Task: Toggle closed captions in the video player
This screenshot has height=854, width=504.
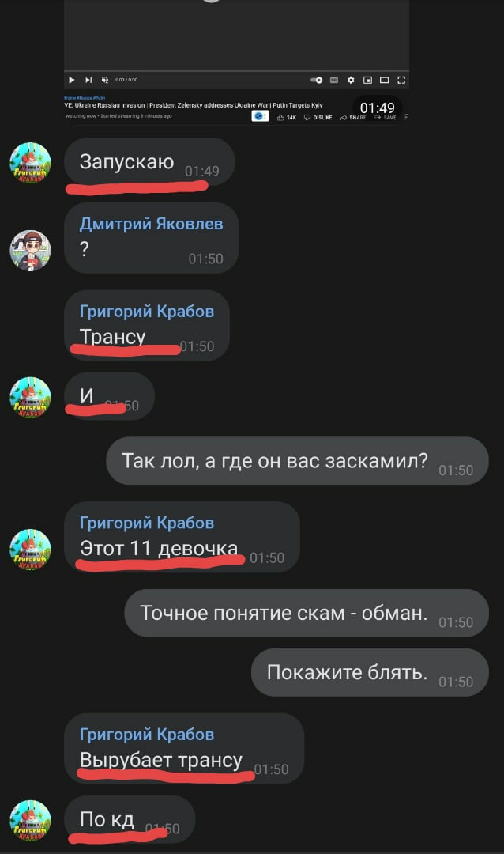Action: pos(334,80)
